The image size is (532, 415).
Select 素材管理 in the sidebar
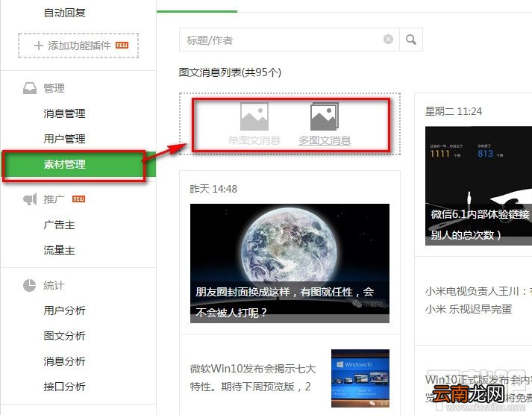(x=78, y=164)
